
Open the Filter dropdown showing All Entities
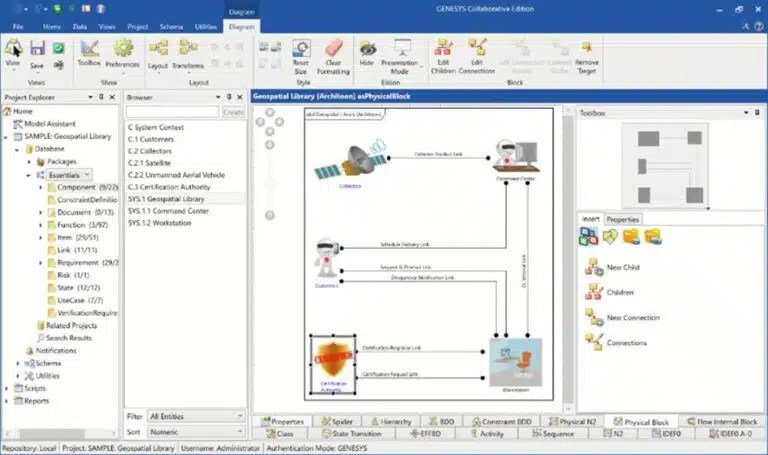pos(195,415)
